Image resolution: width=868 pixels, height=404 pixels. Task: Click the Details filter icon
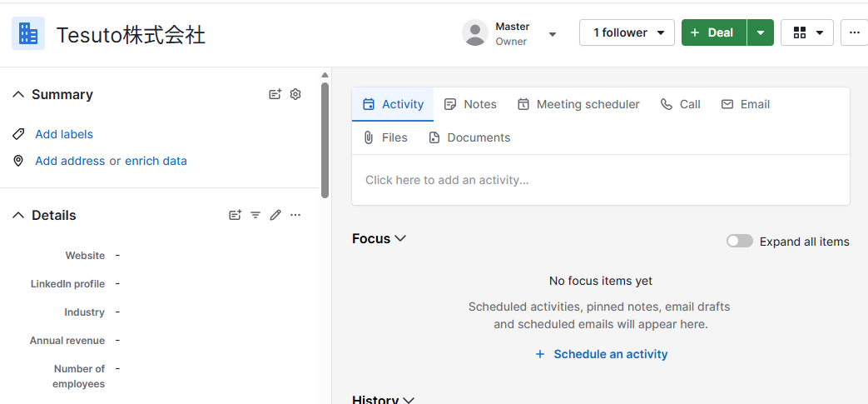point(255,215)
